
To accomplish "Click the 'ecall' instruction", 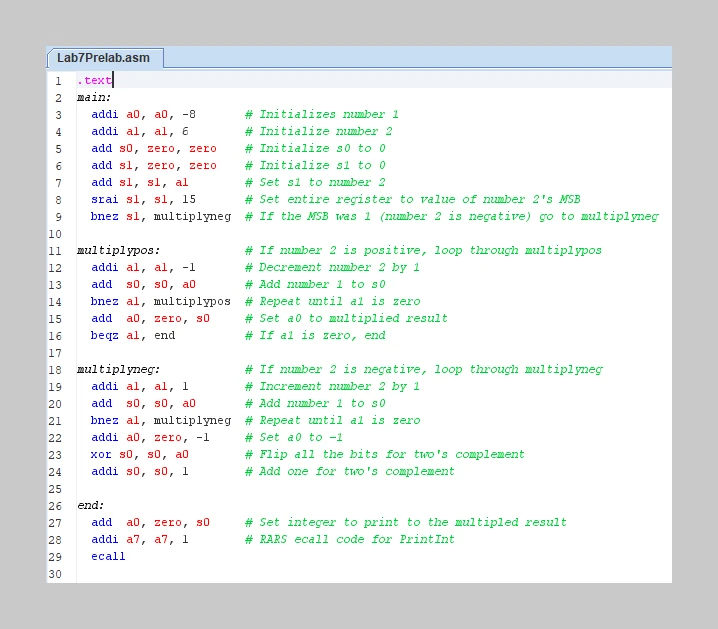I will [x=108, y=556].
